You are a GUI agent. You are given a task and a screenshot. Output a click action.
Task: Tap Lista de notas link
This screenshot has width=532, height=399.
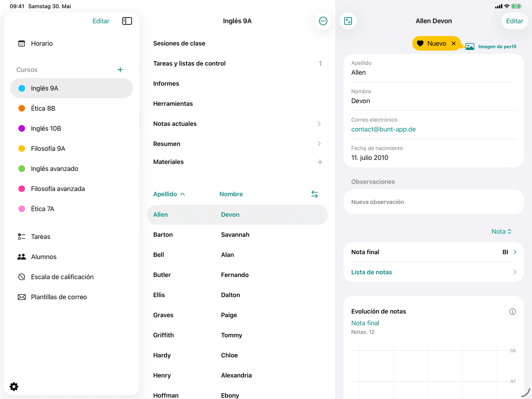[x=371, y=272]
